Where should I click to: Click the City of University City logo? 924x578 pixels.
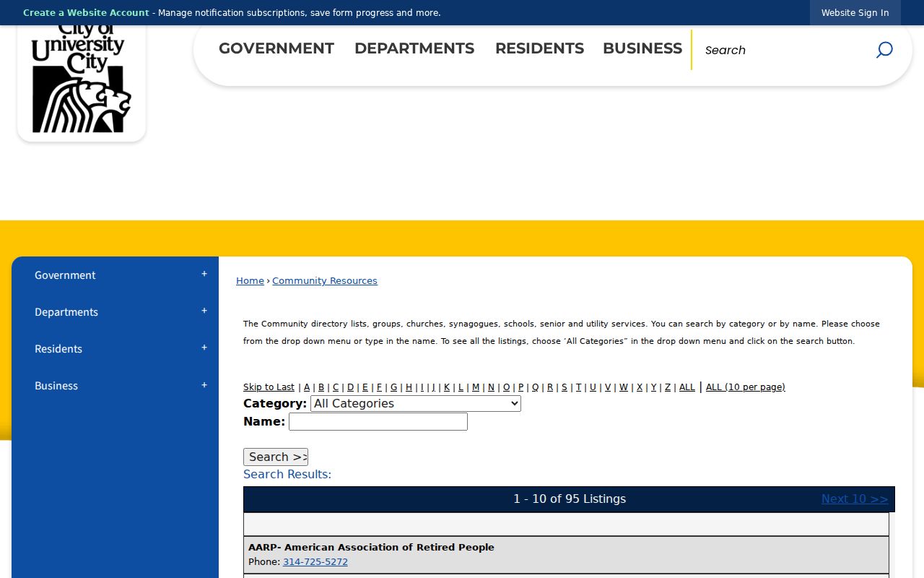point(81,78)
